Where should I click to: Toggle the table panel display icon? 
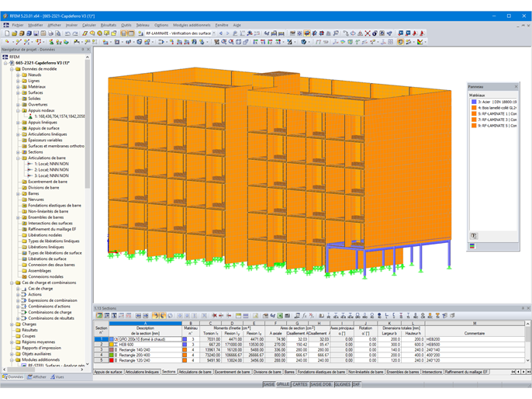[x=131, y=33]
